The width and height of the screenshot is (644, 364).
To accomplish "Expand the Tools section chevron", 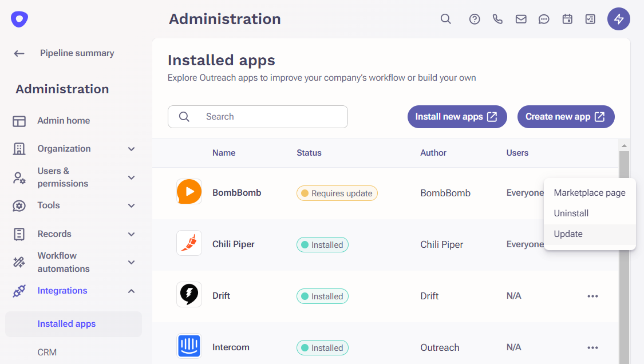I will pos(132,205).
